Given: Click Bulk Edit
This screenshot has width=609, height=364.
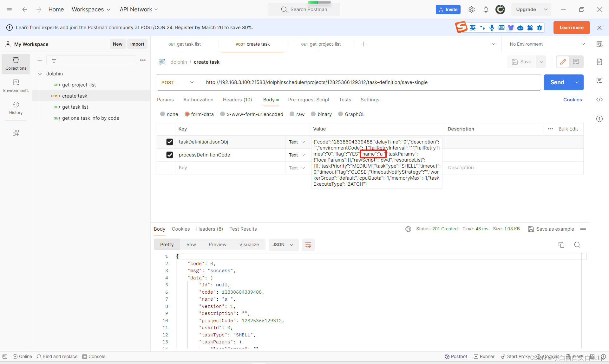Looking at the screenshot, I should click(x=568, y=129).
